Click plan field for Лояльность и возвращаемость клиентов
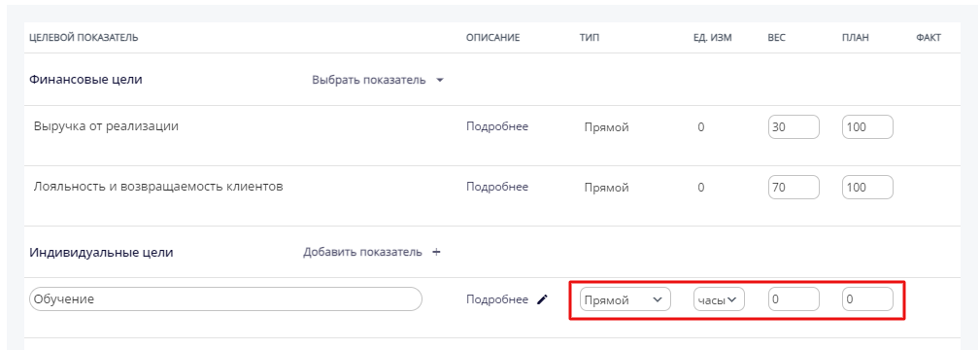980x350 pixels. (867, 188)
